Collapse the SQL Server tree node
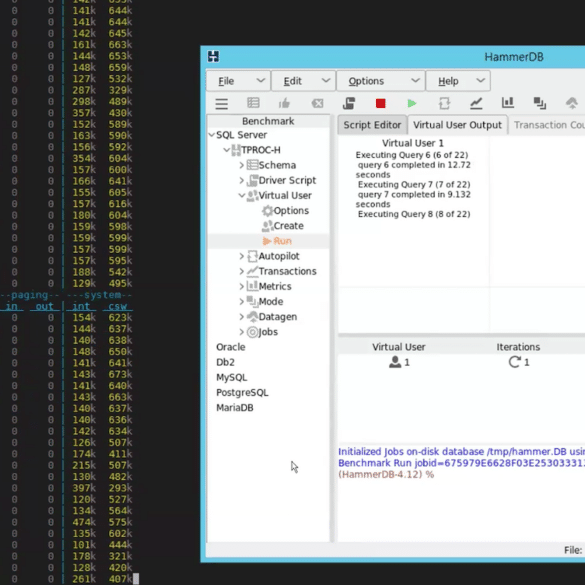This screenshot has width=585, height=585. click(x=212, y=135)
